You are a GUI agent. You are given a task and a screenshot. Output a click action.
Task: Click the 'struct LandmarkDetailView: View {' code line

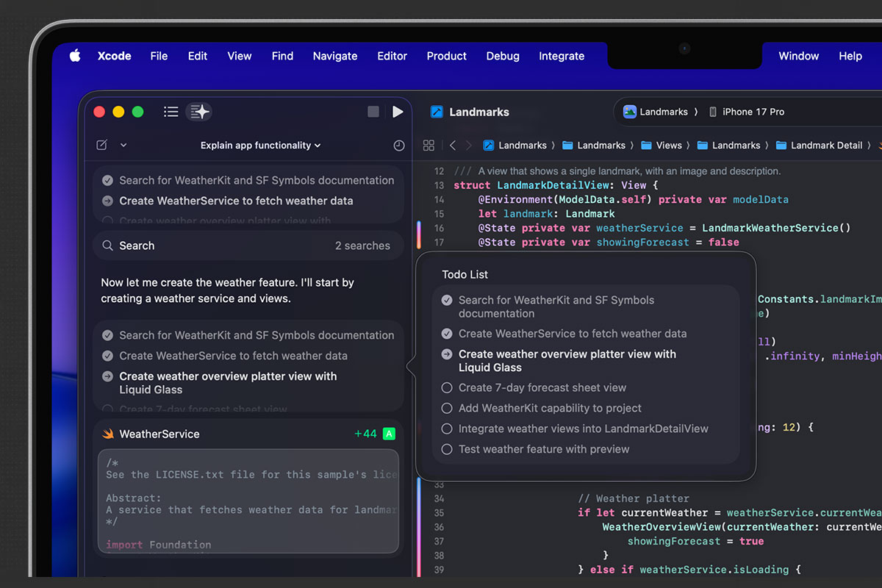556,185
